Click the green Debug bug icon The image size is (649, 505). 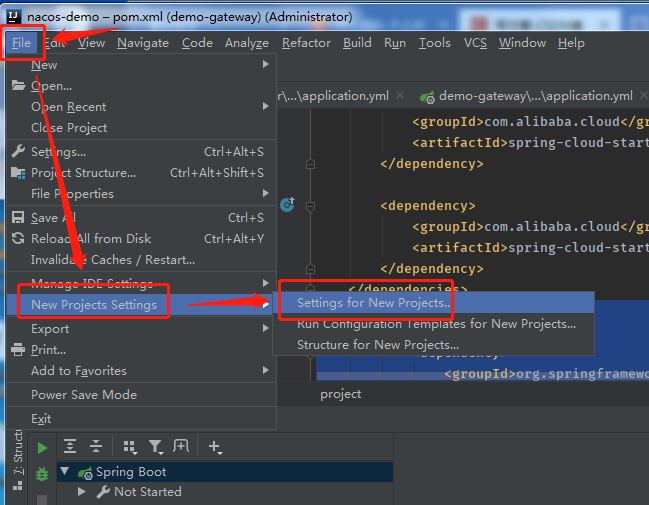tap(42, 474)
